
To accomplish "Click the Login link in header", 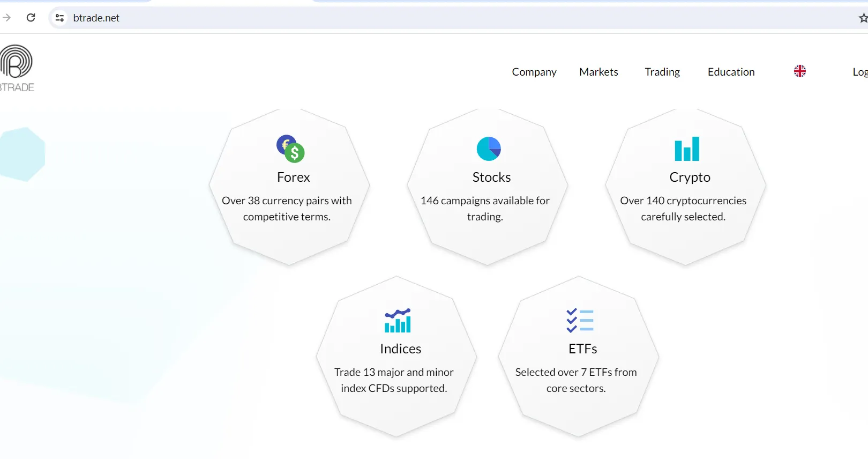I will click(x=860, y=72).
